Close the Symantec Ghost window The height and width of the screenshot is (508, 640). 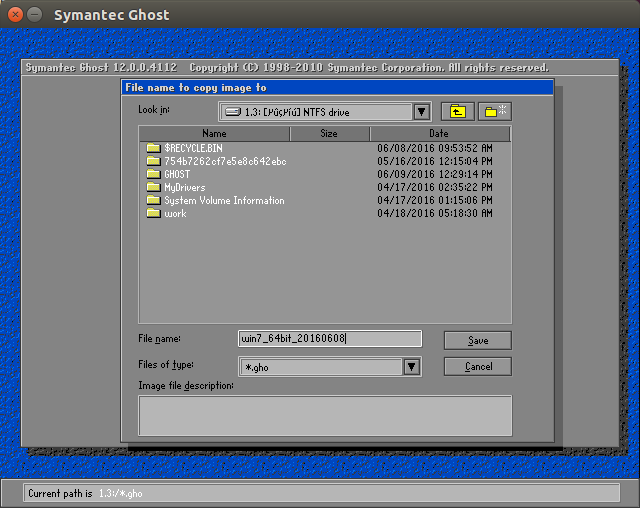(x=15, y=15)
